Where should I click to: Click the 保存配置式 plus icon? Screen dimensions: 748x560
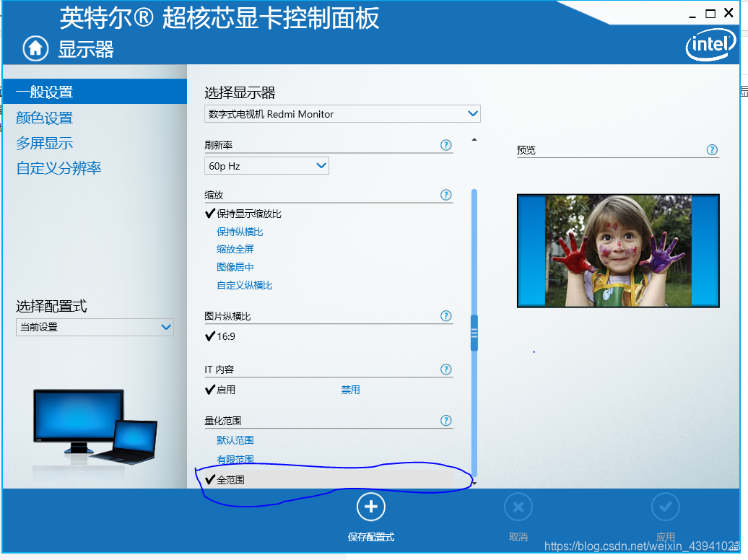371,507
